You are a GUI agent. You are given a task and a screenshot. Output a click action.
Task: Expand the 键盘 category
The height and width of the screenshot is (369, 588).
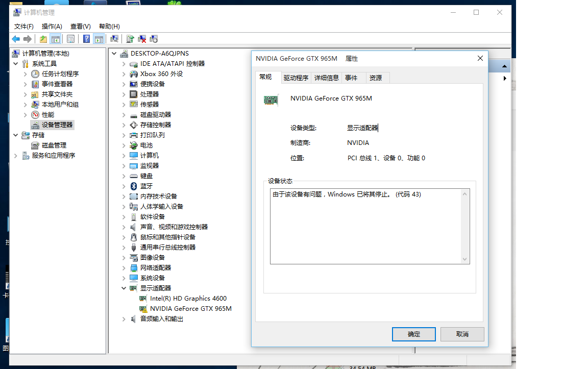(x=124, y=176)
